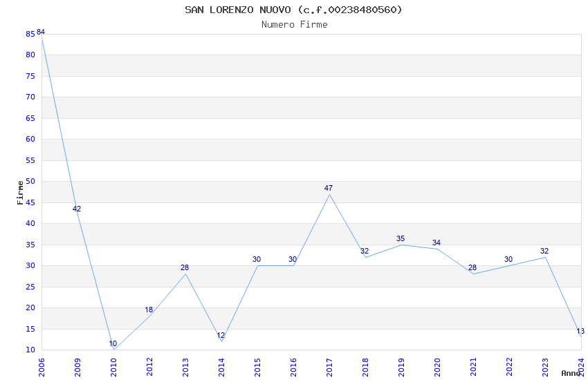This screenshot has width=588, height=380.
Task: Click data label 30 for 2015
Action: tap(257, 260)
